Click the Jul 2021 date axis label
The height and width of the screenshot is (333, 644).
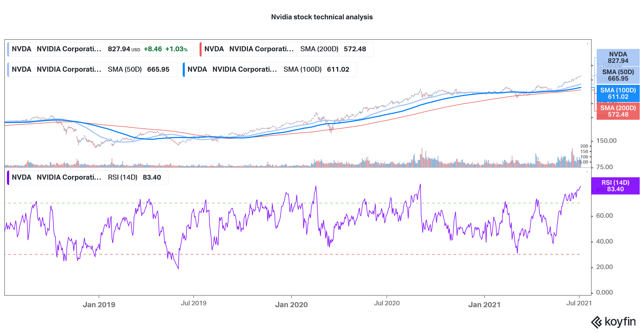(579, 303)
